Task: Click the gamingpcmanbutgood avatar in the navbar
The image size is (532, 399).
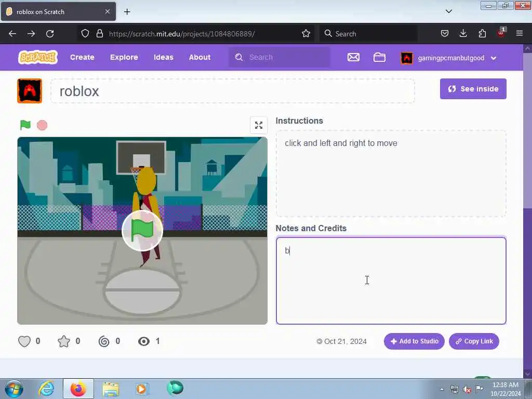Action: (x=406, y=58)
